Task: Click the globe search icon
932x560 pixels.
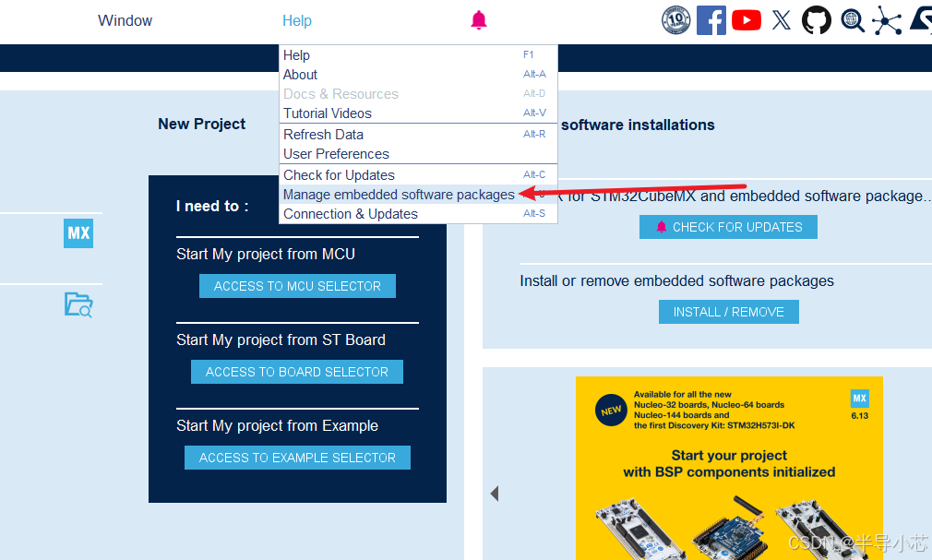Action: [853, 20]
